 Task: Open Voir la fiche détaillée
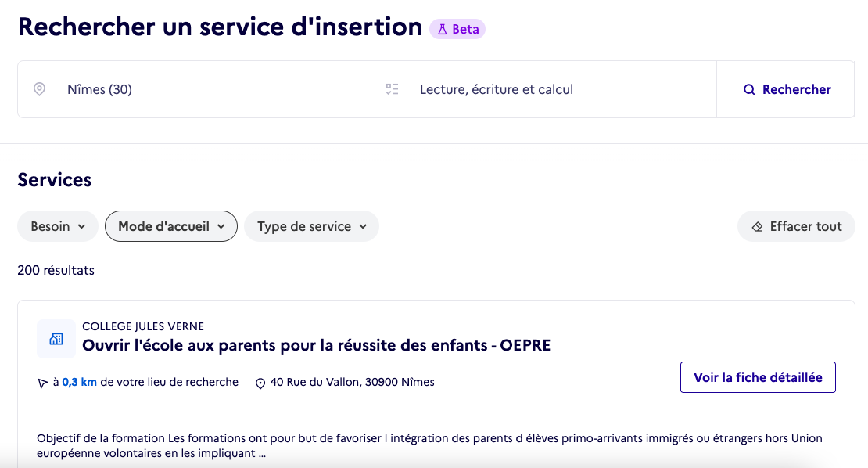758,377
